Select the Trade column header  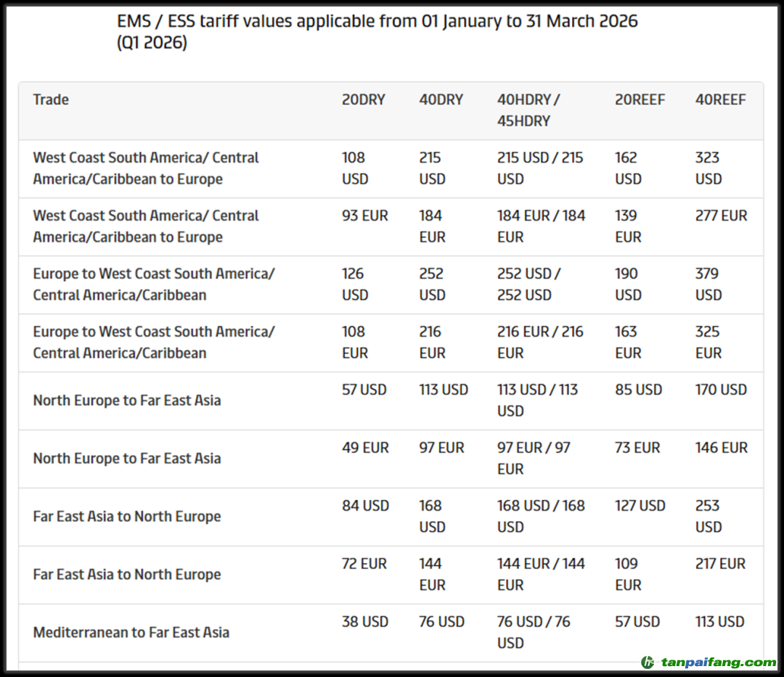(51, 100)
